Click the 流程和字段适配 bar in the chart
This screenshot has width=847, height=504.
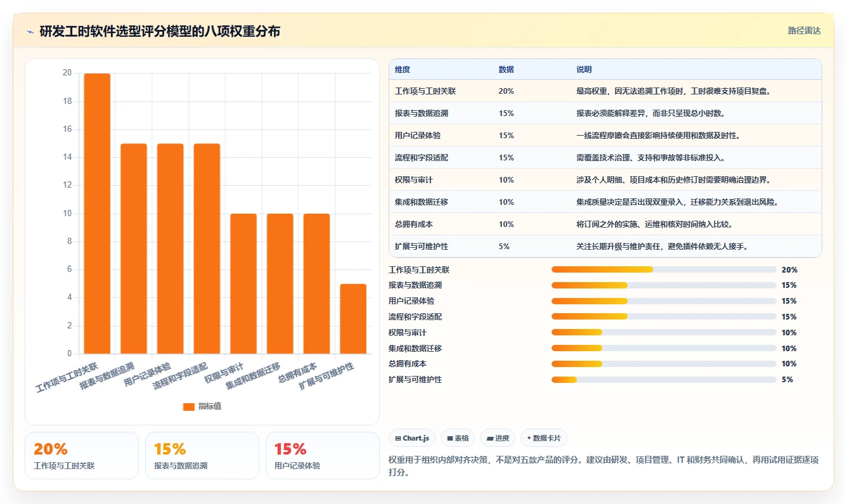click(x=207, y=249)
